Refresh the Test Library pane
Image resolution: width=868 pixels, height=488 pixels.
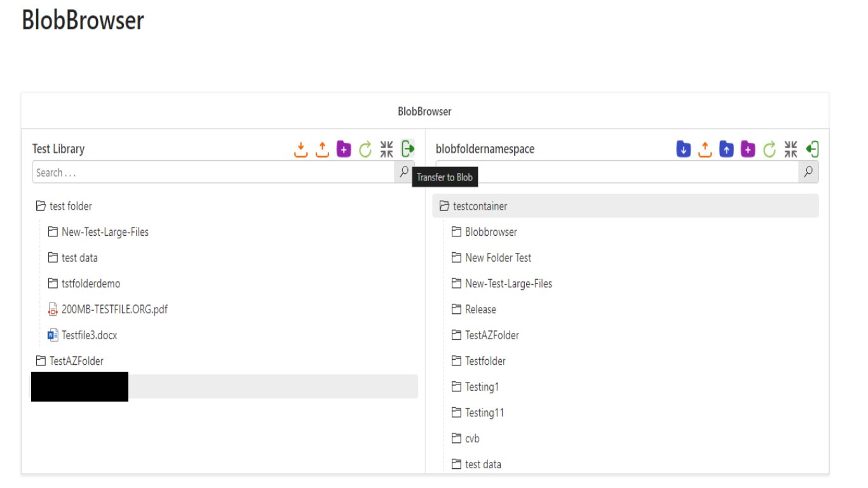[365, 149]
